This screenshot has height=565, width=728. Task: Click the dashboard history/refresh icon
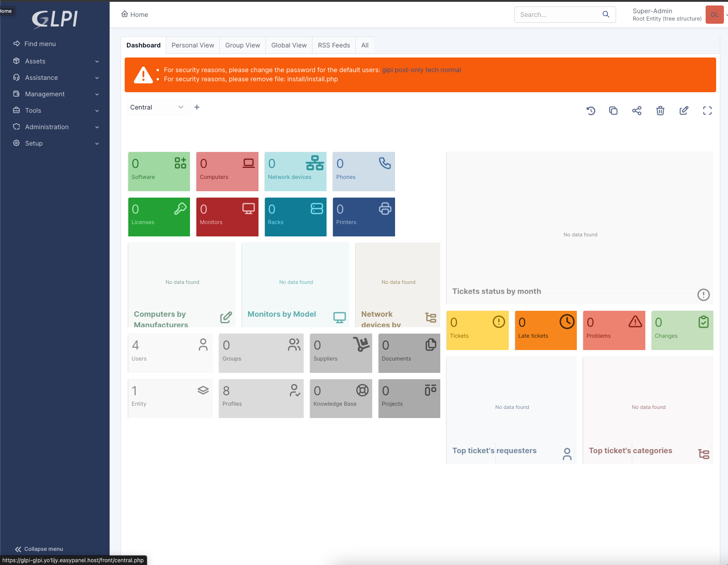coord(591,110)
